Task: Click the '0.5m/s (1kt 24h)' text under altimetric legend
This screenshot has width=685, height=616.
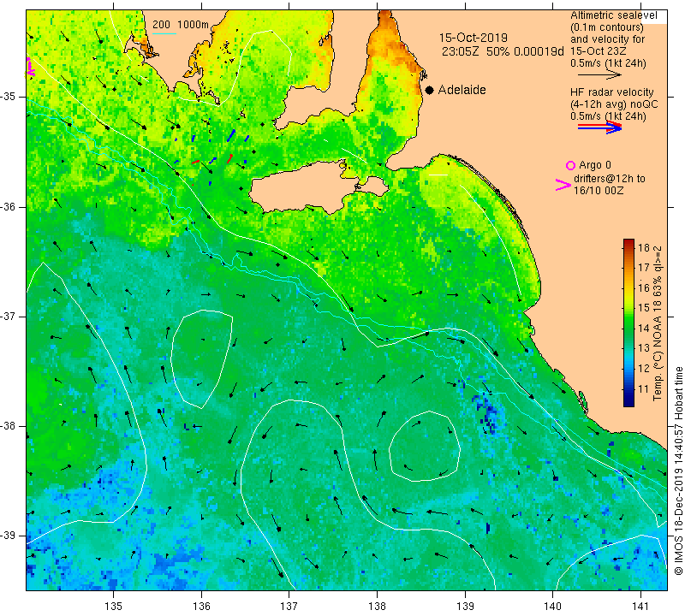Action: (x=608, y=63)
